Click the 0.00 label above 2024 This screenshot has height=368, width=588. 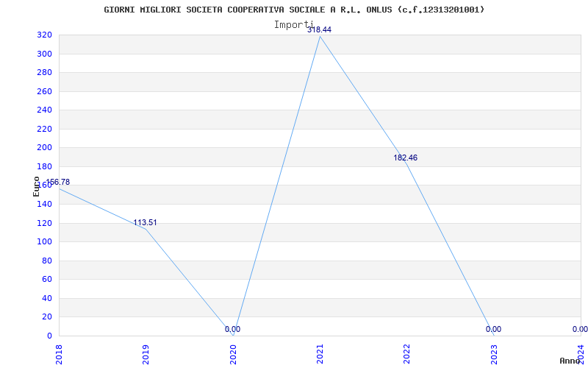(x=580, y=329)
